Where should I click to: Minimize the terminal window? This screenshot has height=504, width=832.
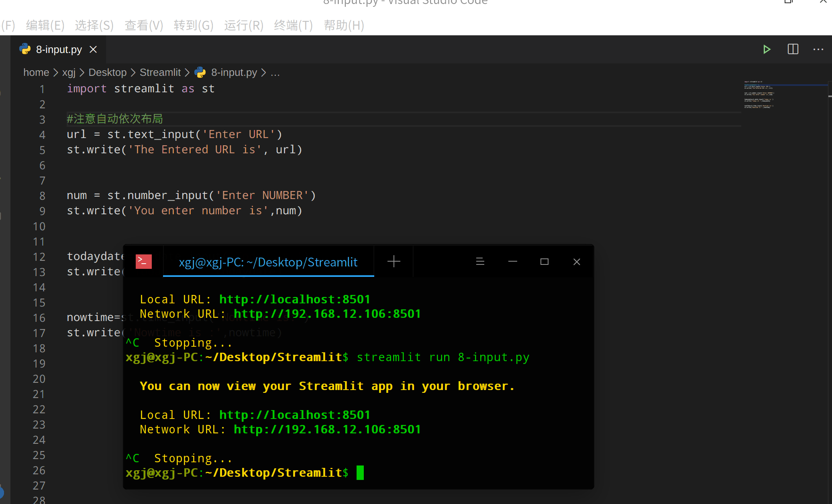[512, 262]
